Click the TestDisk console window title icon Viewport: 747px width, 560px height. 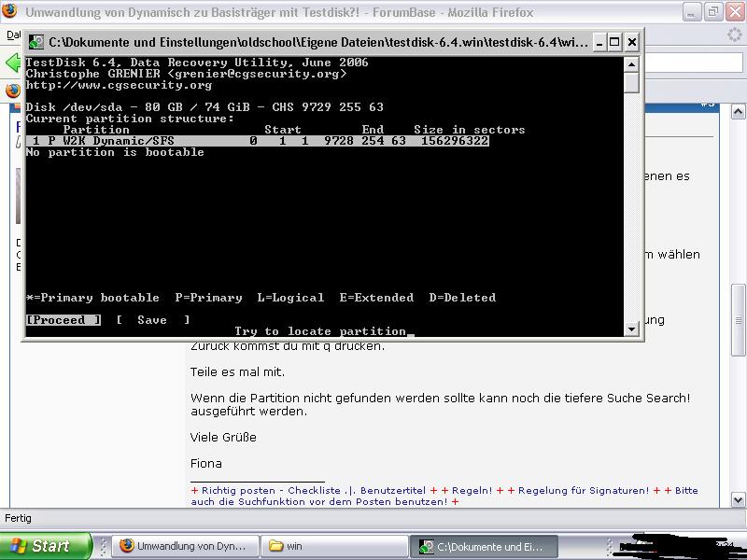point(36,42)
